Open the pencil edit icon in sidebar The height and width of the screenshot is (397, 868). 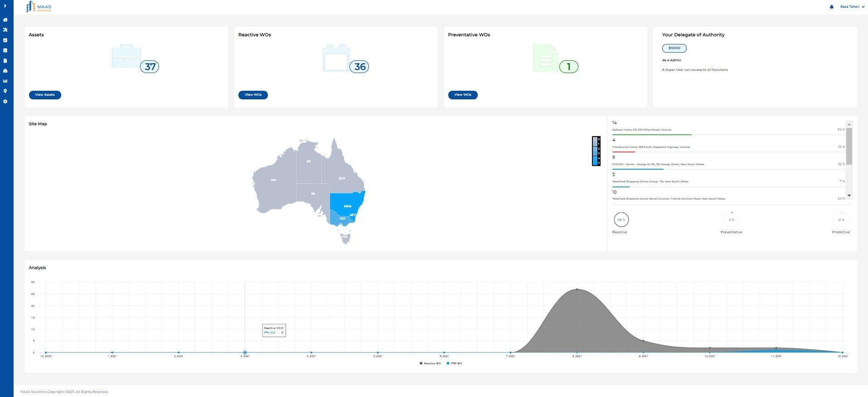5,40
